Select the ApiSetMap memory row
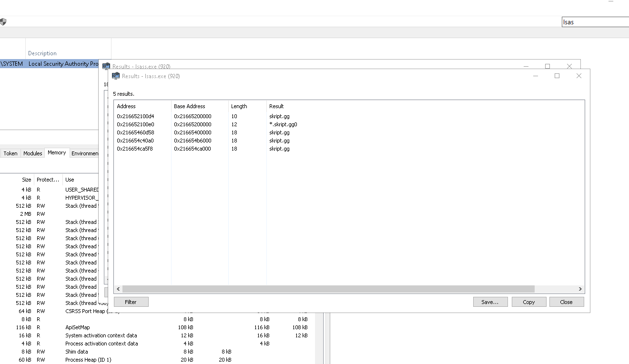 157,327
